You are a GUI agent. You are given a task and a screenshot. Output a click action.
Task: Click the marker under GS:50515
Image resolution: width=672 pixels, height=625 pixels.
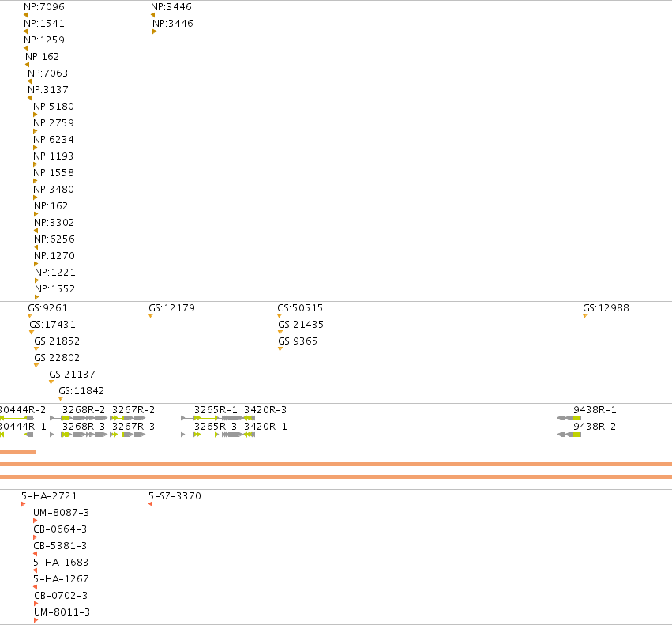tap(280, 316)
